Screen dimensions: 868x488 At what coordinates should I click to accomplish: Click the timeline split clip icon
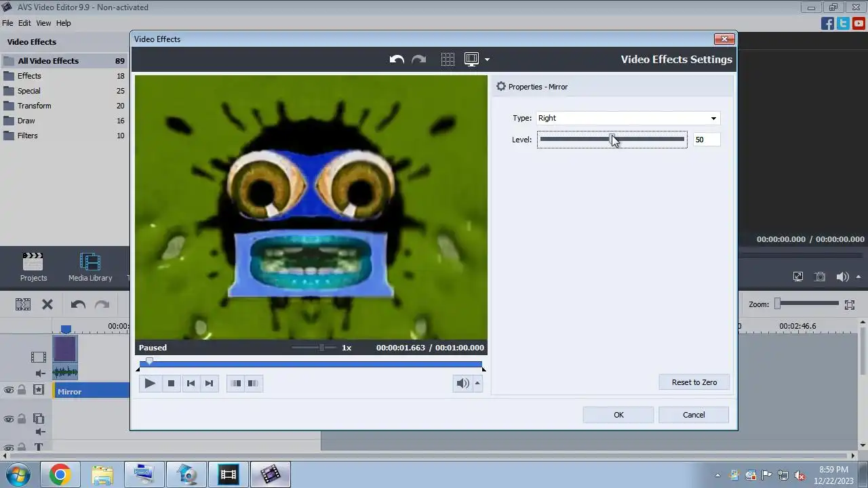(23, 304)
